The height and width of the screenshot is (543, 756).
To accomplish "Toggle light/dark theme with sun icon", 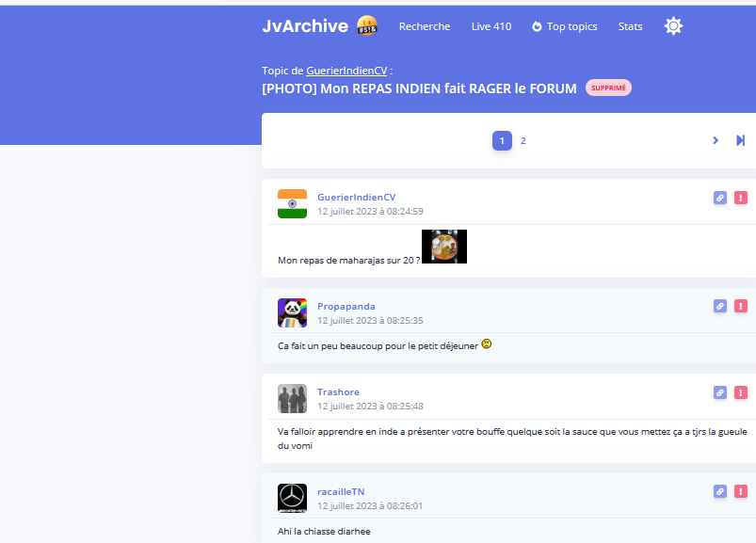I will [673, 26].
